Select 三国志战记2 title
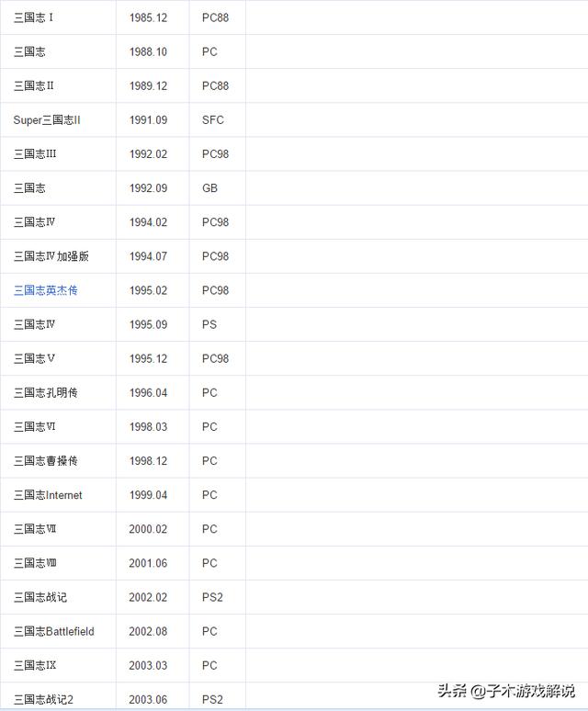588x711 pixels. pyautogui.click(x=43, y=700)
